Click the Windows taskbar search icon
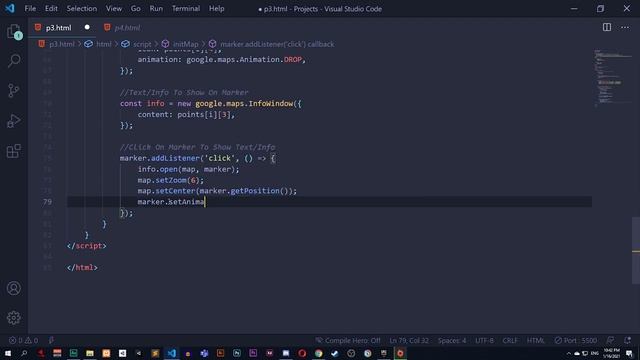This screenshot has width=640, height=360. tap(24, 353)
